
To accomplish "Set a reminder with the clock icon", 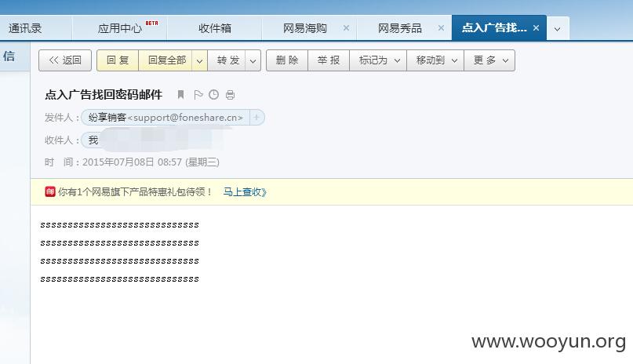I will (213, 94).
